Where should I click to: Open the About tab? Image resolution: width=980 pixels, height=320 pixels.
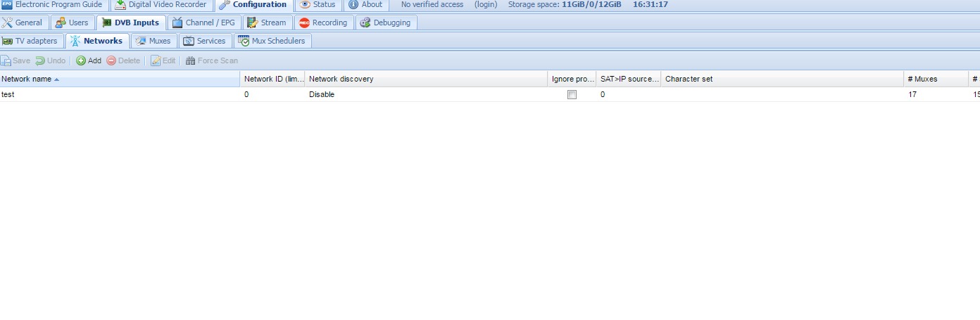pos(366,5)
